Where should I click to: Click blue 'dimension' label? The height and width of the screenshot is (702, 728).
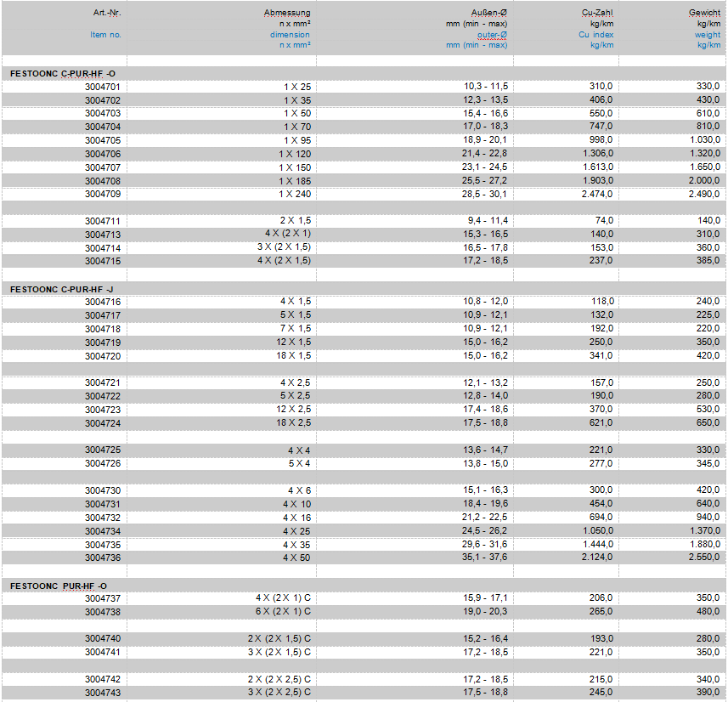(291, 34)
